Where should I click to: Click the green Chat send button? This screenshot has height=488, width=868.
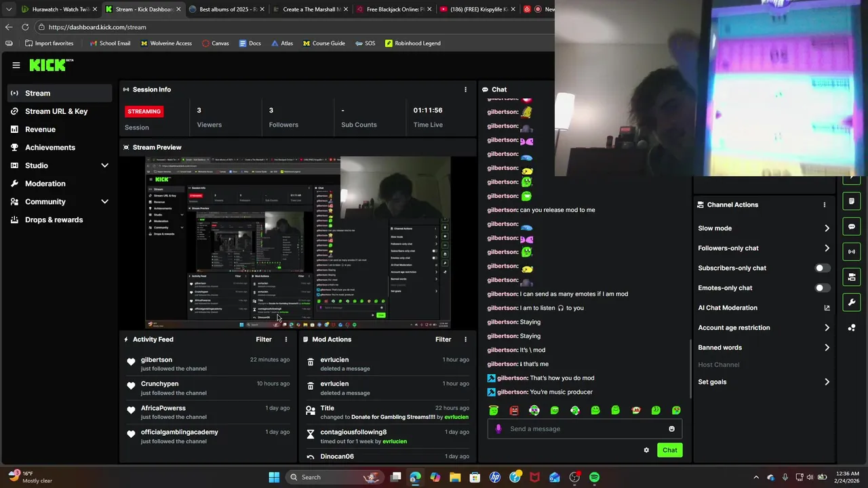coord(670,450)
